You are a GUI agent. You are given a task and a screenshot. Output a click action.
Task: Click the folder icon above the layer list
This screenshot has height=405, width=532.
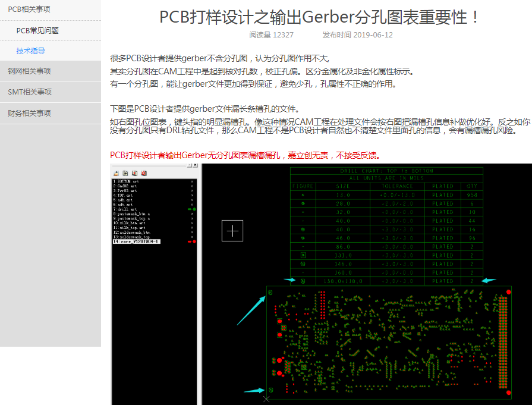coord(115,172)
